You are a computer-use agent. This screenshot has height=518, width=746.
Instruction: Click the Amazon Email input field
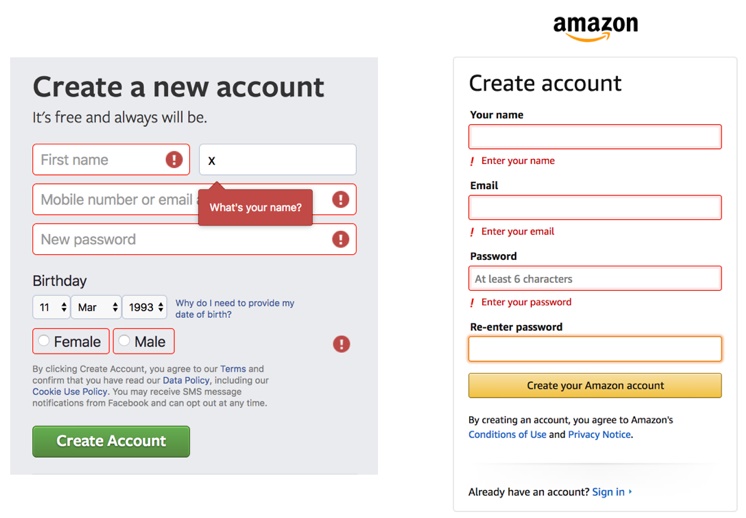(x=595, y=207)
